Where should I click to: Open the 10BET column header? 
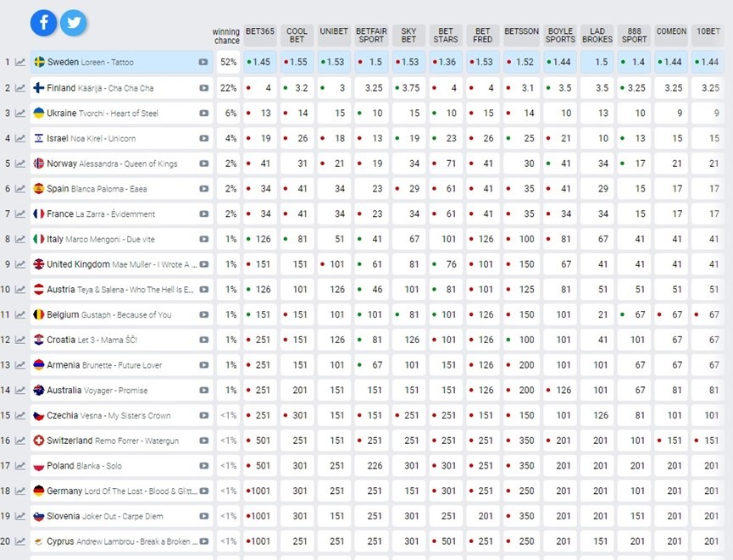tap(708, 35)
